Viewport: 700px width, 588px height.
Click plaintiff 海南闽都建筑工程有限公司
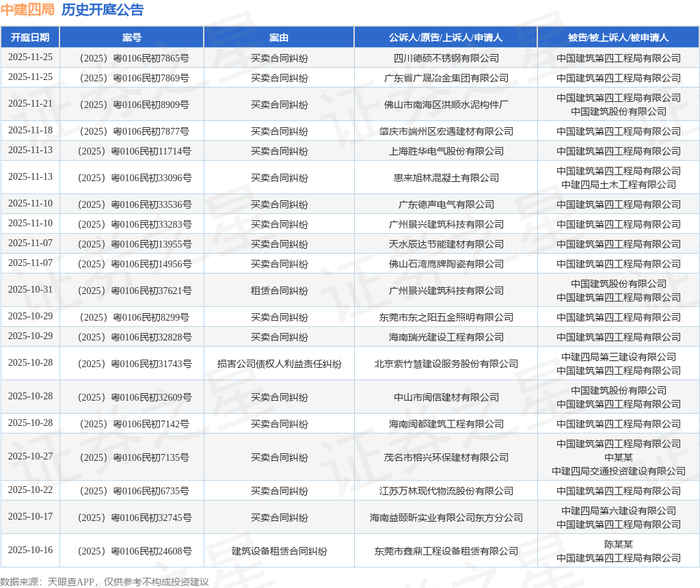446,424
